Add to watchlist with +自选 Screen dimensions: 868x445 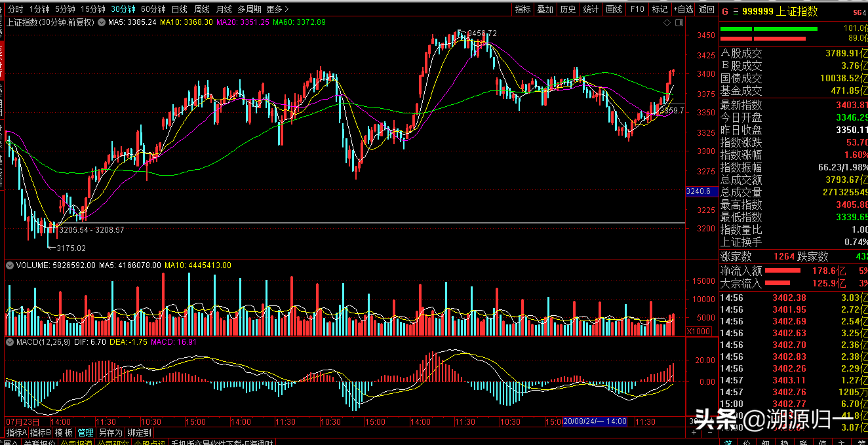[682, 9]
